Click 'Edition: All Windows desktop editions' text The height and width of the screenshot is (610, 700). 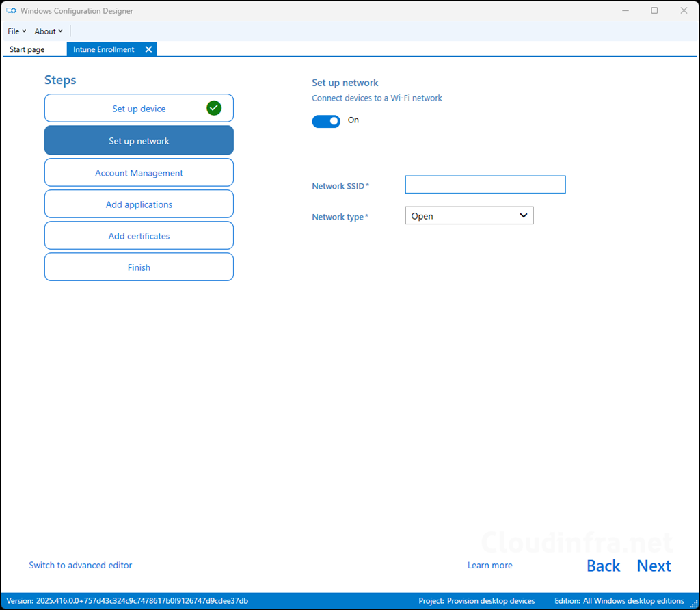pos(619,601)
